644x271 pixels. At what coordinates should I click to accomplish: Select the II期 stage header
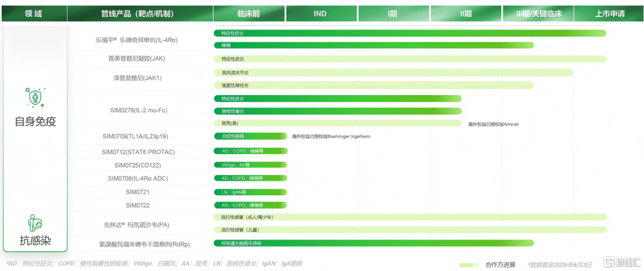466,14
